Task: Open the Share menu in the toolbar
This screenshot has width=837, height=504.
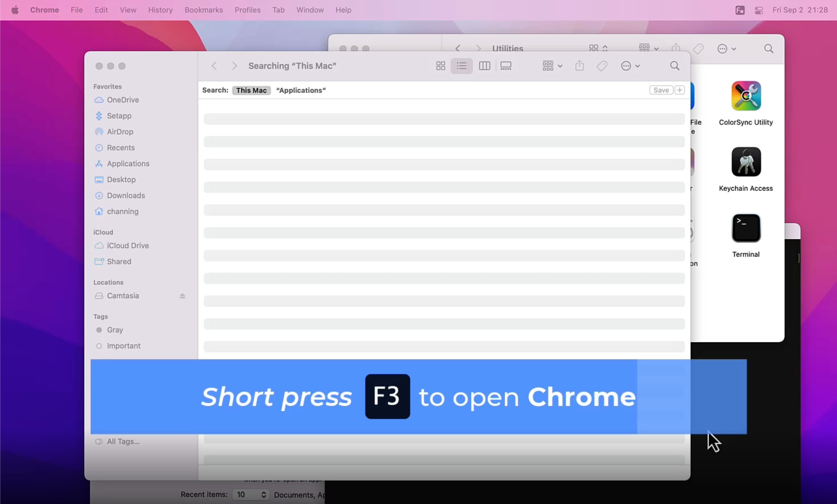Action: click(580, 66)
